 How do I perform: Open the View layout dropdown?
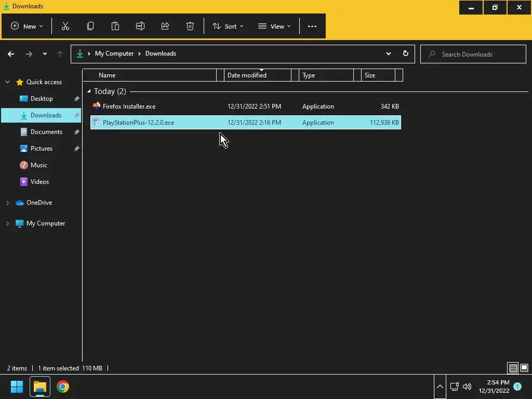coord(274,26)
